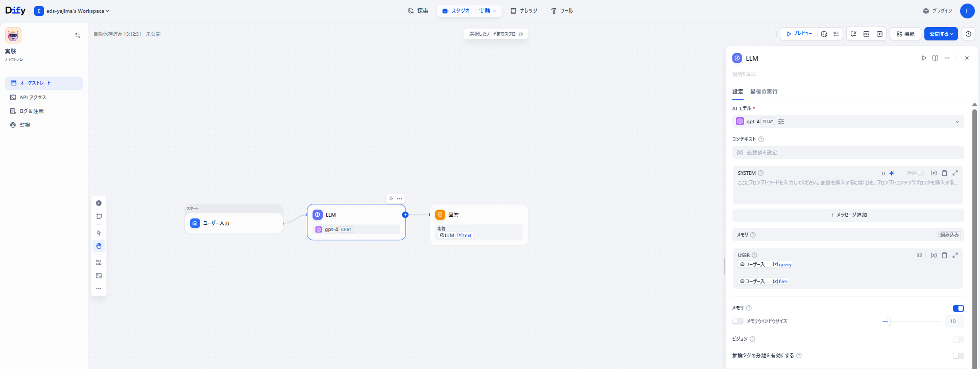Adjust the memory window size slider
This screenshot has height=369, width=980.
[x=889, y=321]
